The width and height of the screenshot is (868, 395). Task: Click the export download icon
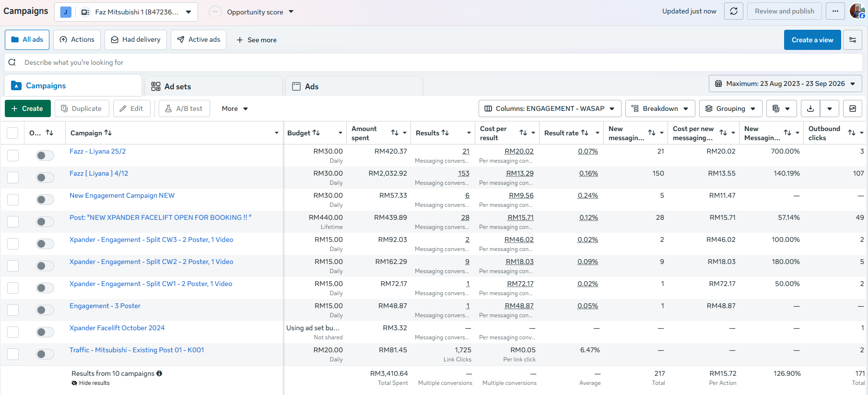810,108
